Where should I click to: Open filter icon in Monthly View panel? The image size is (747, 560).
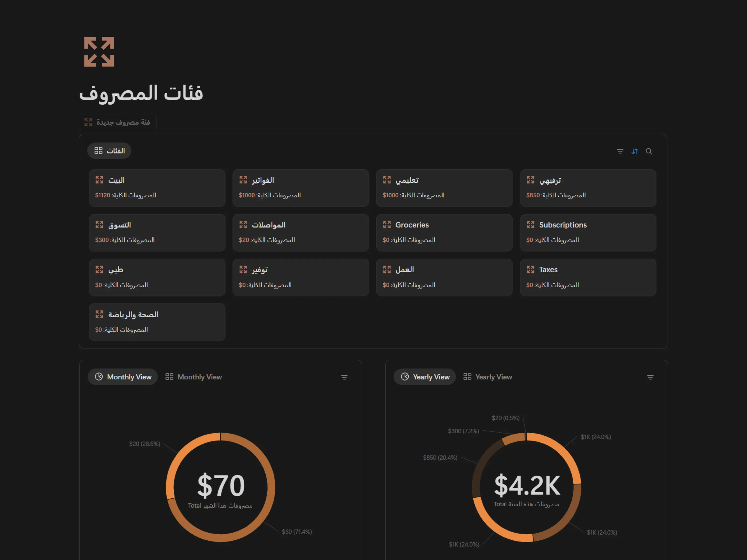click(x=344, y=377)
